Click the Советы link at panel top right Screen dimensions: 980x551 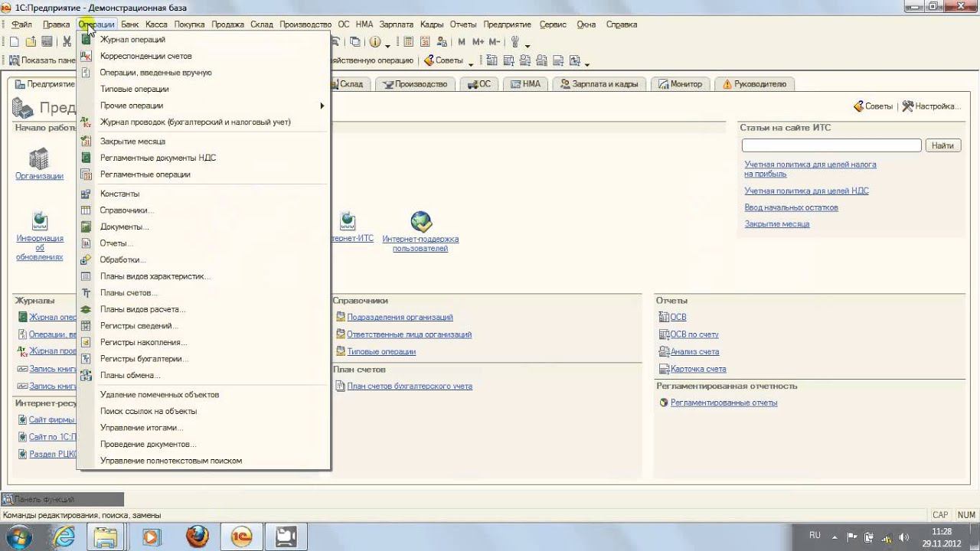[x=873, y=106]
